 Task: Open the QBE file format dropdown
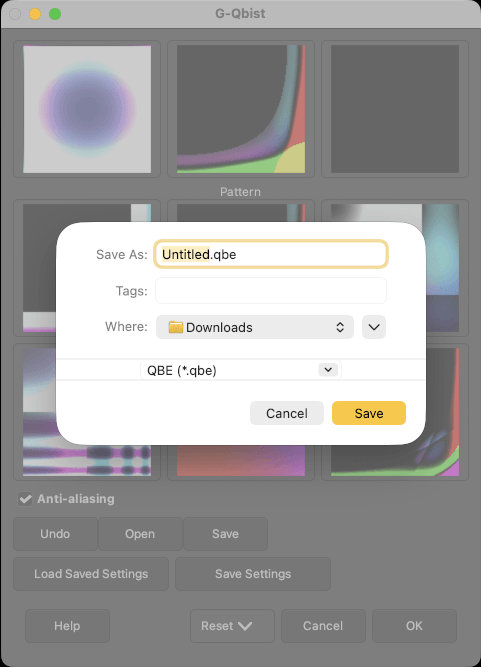coord(241,370)
